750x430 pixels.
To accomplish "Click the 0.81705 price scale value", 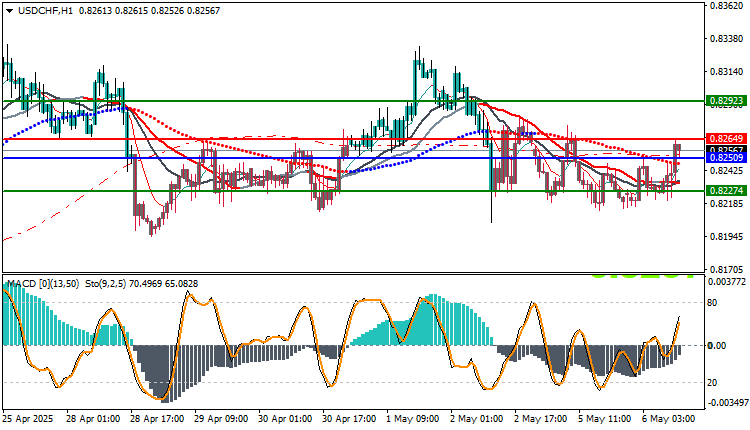I will 727,270.
